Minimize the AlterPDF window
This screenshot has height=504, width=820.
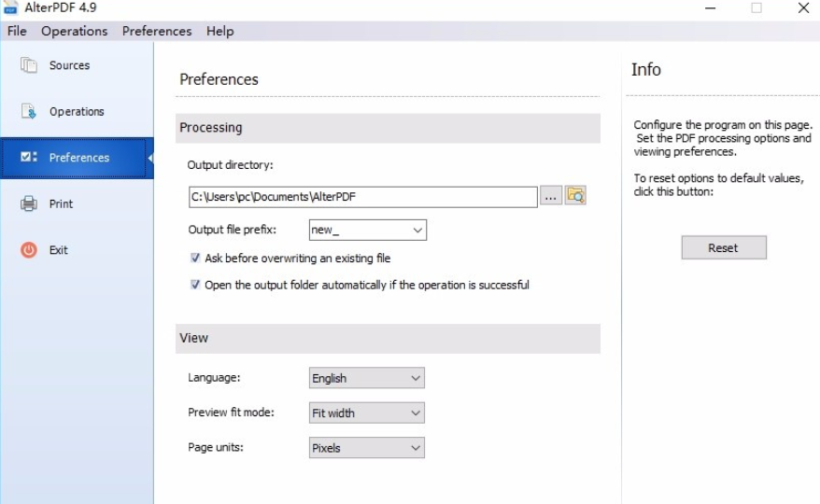pos(710,7)
